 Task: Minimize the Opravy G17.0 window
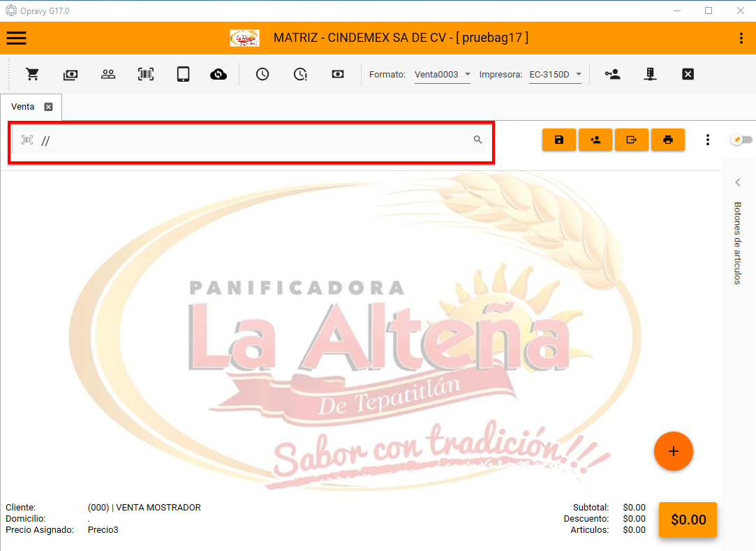pyautogui.click(x=677, y=10)
